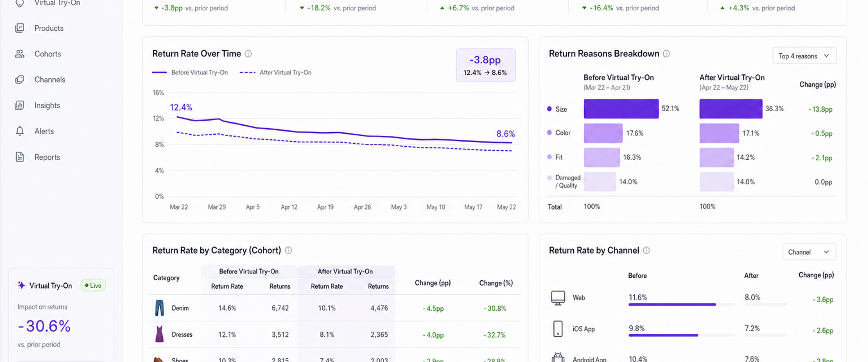Select the Damaged / Quality reason label
This screenshot has width=868, height=362.
568,181
